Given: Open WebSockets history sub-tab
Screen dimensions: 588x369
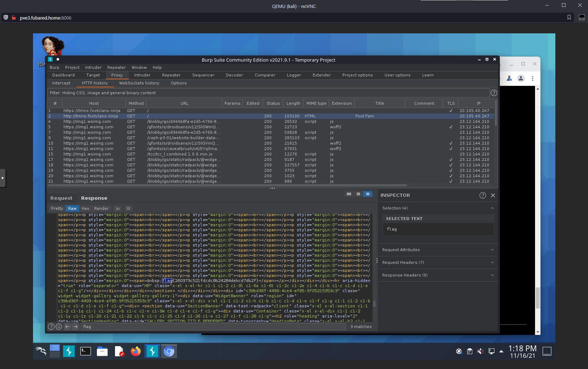Looking at the screenshot, I should click(x=139, y=83).
